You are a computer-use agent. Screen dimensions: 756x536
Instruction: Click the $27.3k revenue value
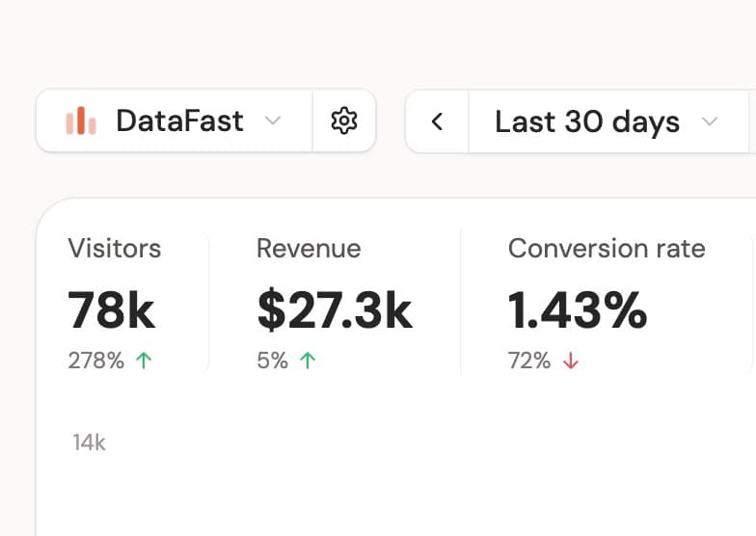click(x=336, y=310)
